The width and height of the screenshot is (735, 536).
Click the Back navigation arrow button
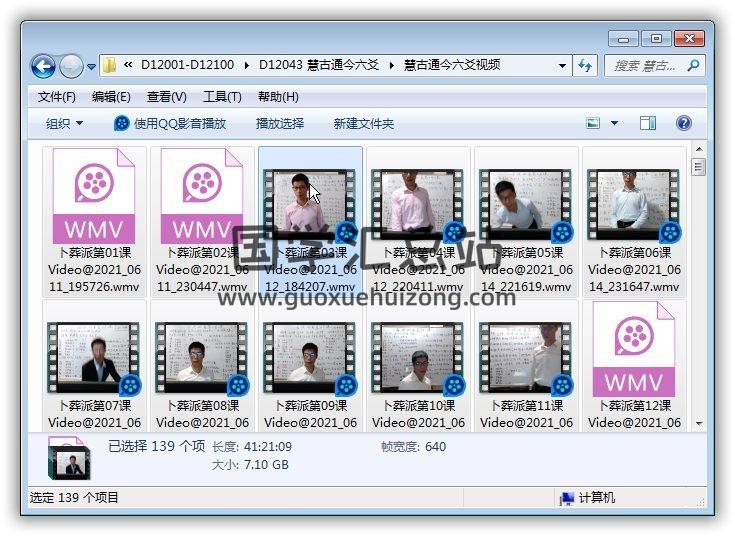(x=43, y=66)
